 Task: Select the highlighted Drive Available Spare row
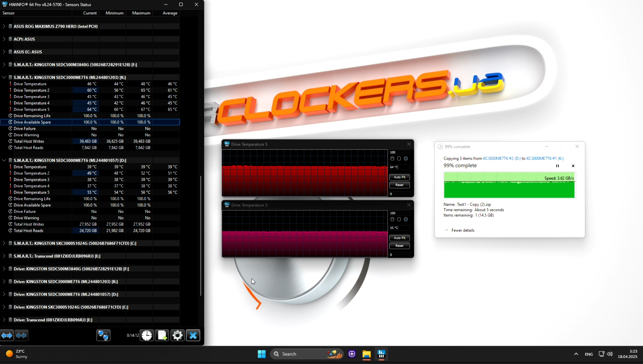point(90,122)
